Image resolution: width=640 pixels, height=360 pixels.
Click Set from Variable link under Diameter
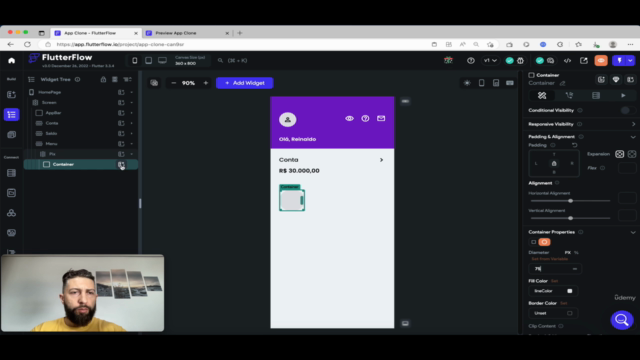pos(549,259)
